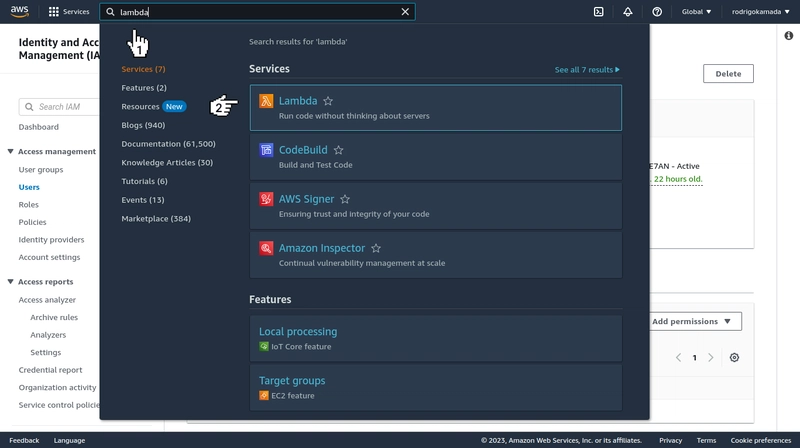The image size is (800, 448).
Task: Click the CodeBuild service icon
Action: point(266,150)
